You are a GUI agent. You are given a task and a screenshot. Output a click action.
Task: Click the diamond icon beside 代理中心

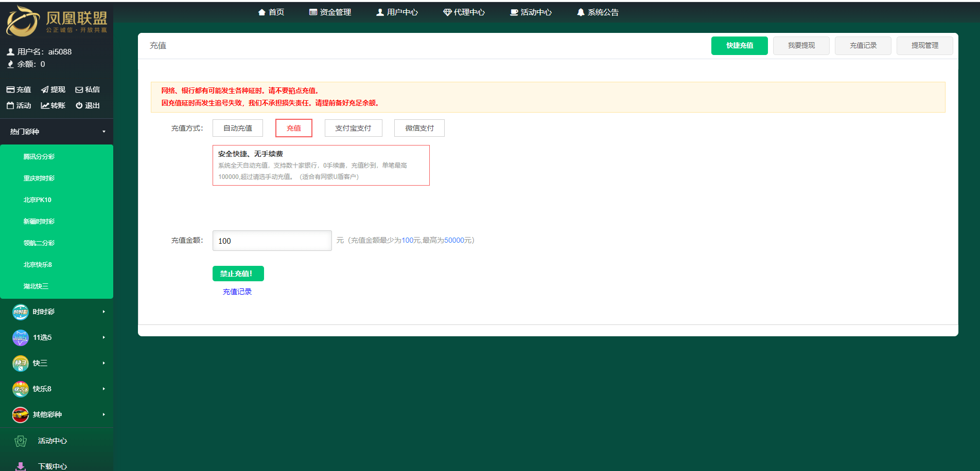click(x=447, y=12)
